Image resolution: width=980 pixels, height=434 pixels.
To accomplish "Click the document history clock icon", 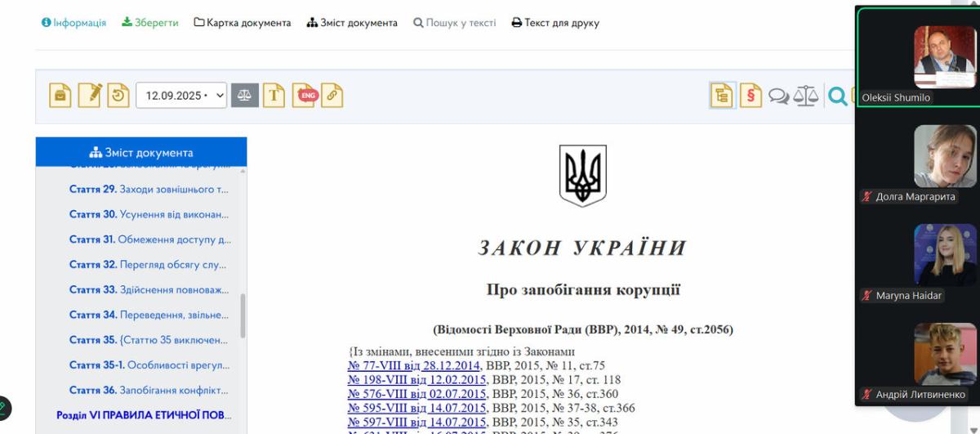I will tap(118, 96).
